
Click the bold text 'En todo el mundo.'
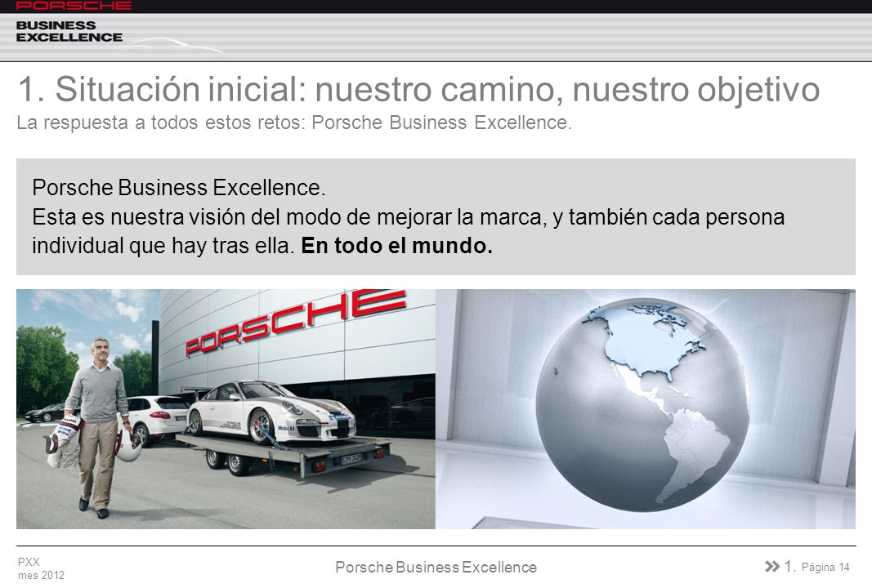(397, 246)
